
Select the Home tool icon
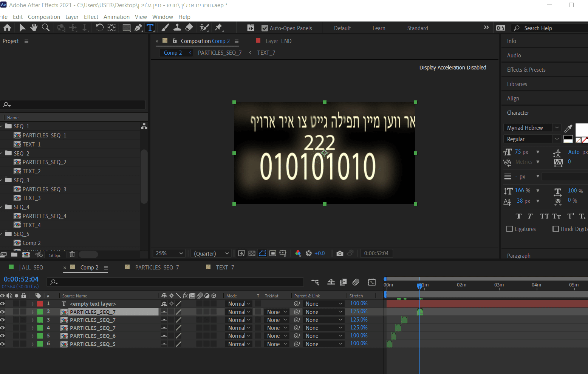click(x=7, y=28)
